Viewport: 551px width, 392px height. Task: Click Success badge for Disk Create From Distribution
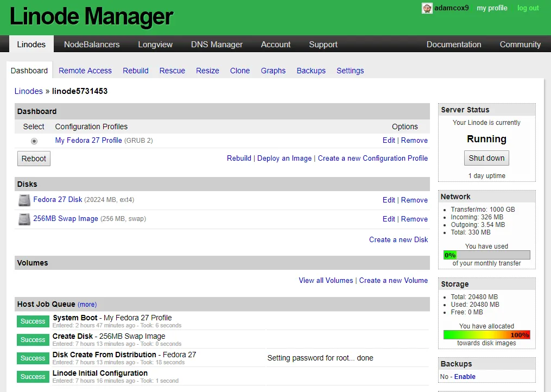pyautogui.click(x=33, y=358)
